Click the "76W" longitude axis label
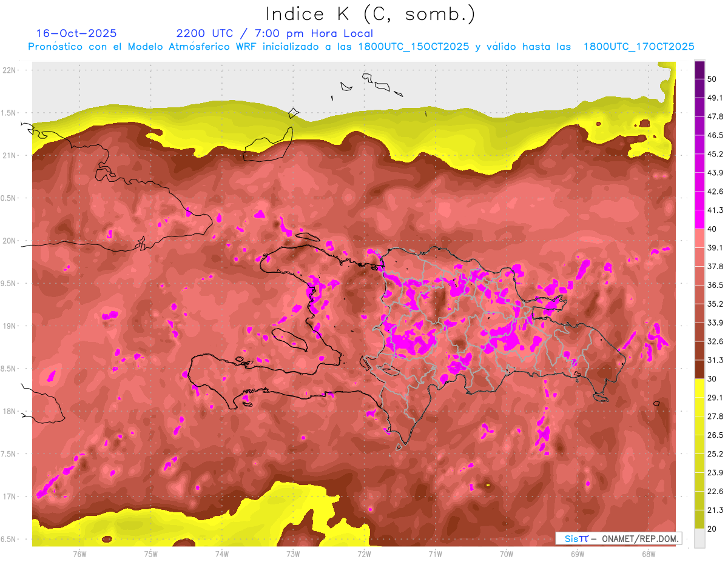 (79, 554)
